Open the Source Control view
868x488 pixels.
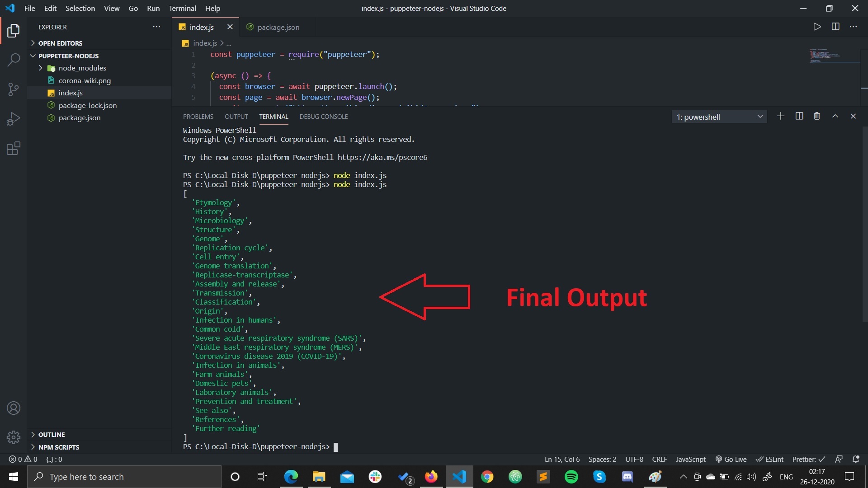coord(14,89)
